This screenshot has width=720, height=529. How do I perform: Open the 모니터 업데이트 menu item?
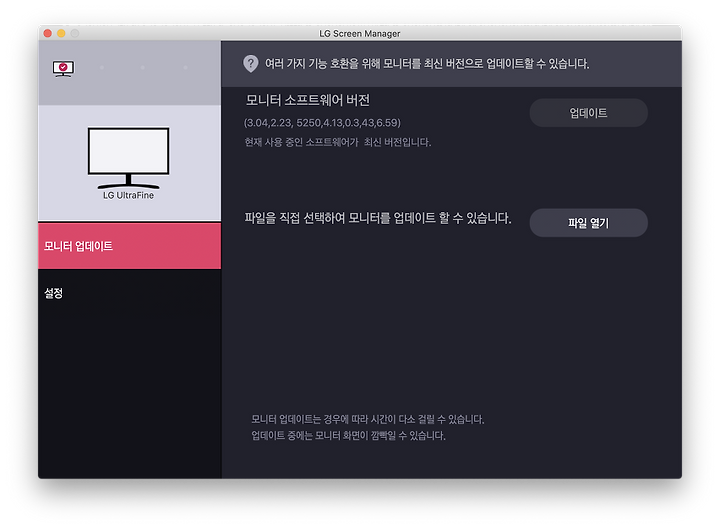(129, 246)
